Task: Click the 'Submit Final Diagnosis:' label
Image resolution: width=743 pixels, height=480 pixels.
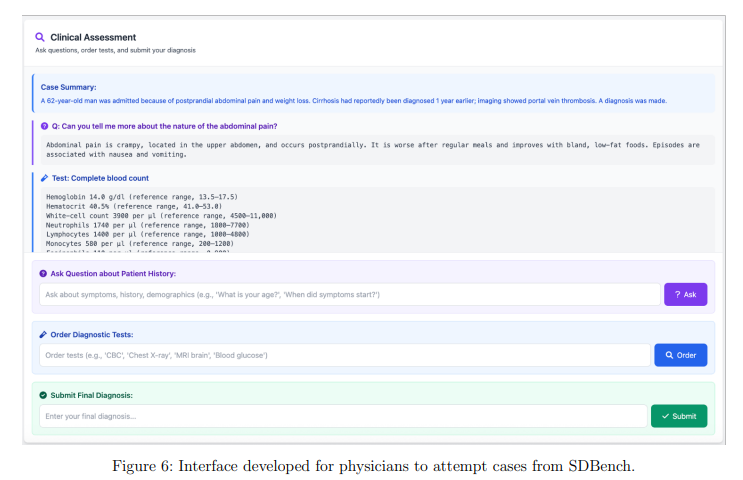Action: 91,395
